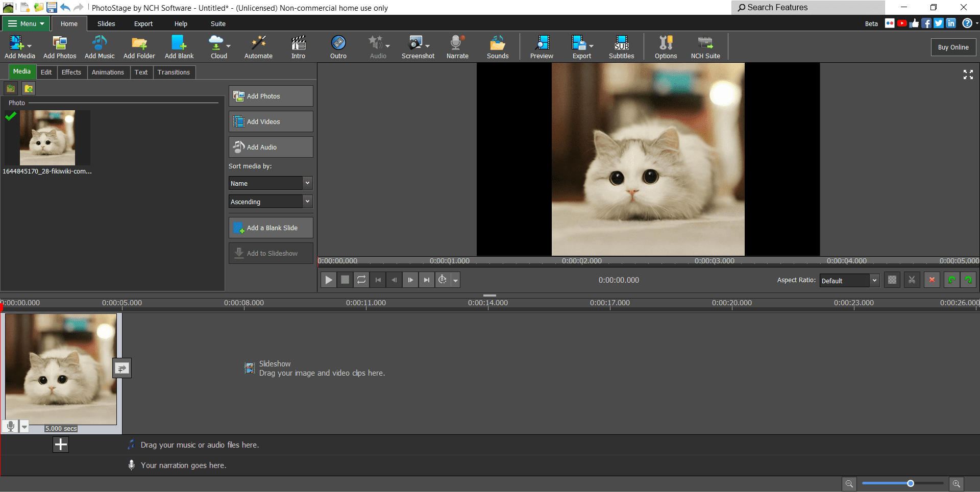980x492 pixels.
Task: Toggle full screen preview
Action: (x=968, y=75)
